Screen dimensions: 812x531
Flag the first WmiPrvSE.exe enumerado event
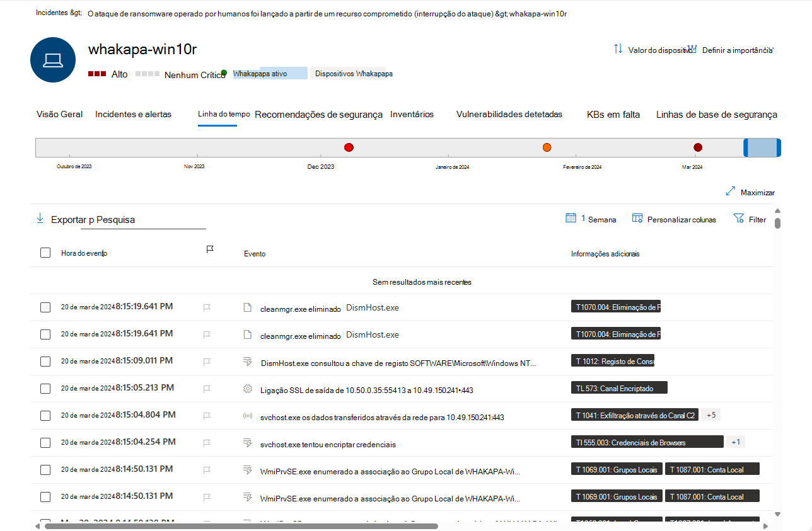[x=206, y=470]
